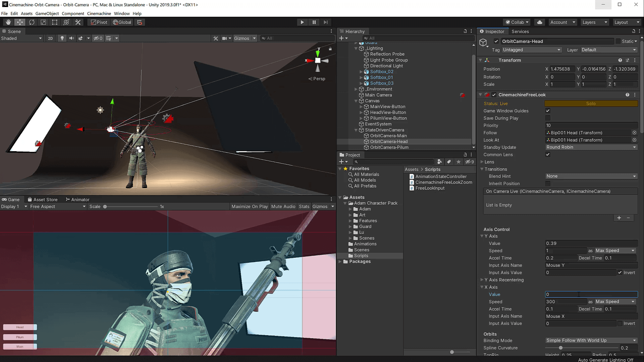Viewport: 644px width, 362px height.
Task: Click inside the X Axis Value field
Action: click(591, 294)
